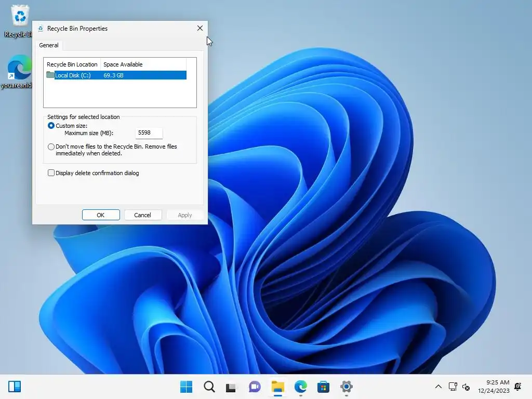The width and height of the screenshot is (532, 399).
Task: Open taskbar Search
Action: pos(209,387)
